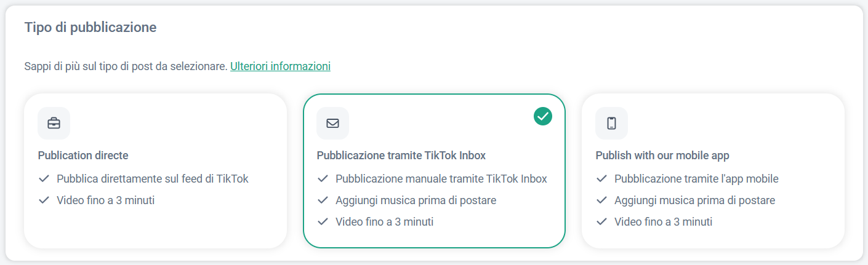Click the 'Publication directe' title
Screen dimensions: 868x265
click(x=83, y=156)
